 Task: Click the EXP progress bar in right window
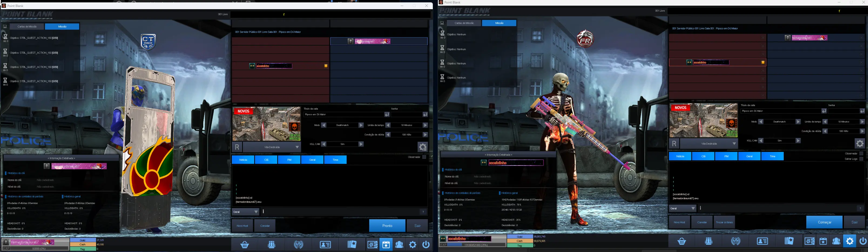tap(477, 245)
